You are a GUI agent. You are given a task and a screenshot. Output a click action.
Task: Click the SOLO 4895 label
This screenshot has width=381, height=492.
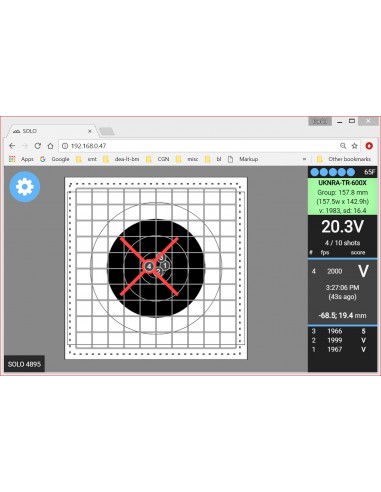(x=24, y=364)
